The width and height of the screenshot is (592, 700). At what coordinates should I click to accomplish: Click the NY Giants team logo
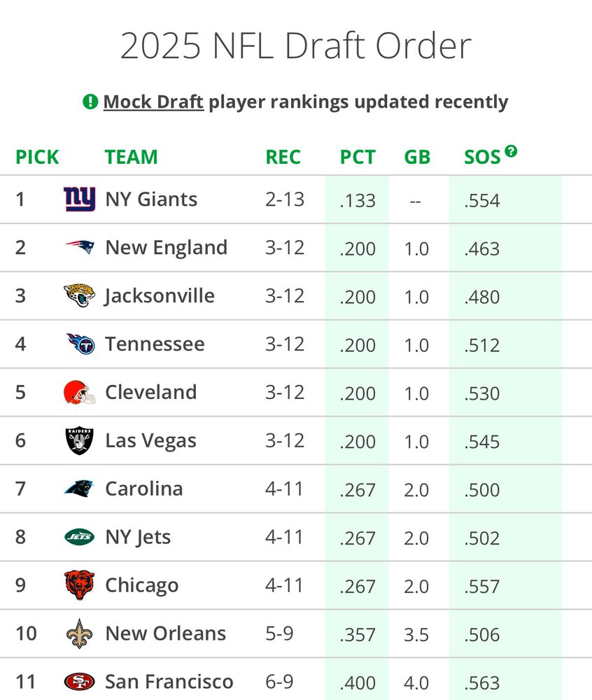tap(79, 199)
